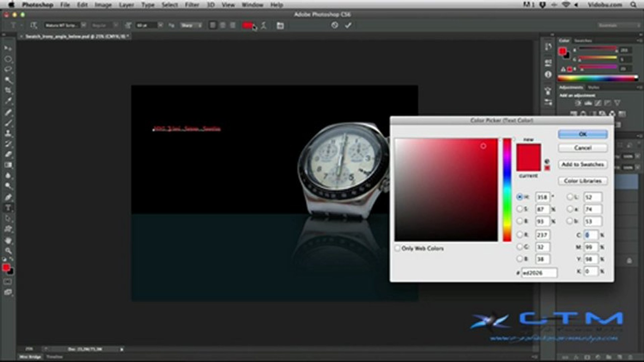The width and height of the screenshot is (644, 362).
Task: Open Color Libraries from Color Picker
Action: point(583,181)
